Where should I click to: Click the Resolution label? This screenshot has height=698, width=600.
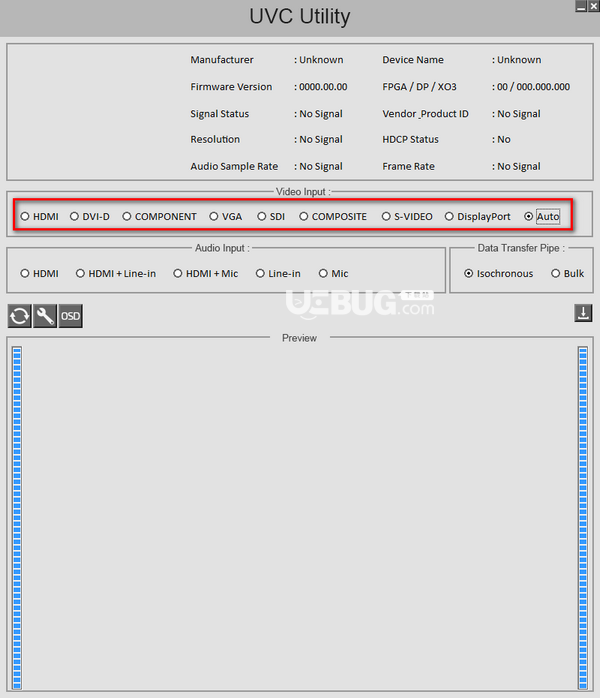pyautogui.click(x=215, y=139)
